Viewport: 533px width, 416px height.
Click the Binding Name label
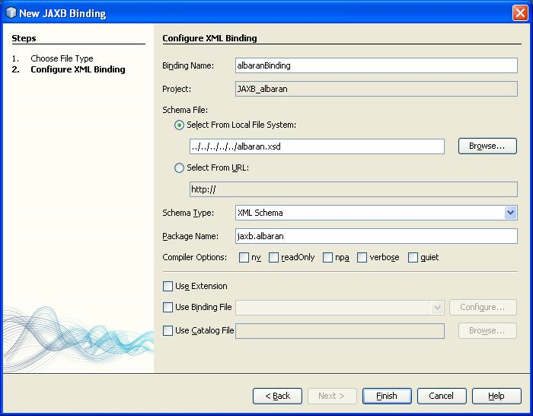point(188,66)
